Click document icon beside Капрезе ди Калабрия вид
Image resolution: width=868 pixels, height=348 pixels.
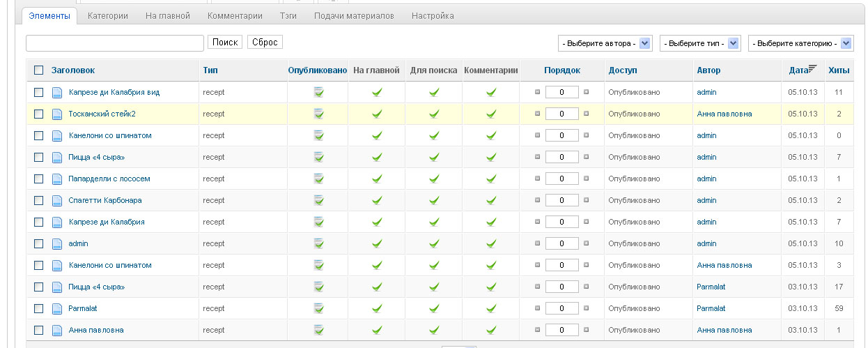[57, 93]
